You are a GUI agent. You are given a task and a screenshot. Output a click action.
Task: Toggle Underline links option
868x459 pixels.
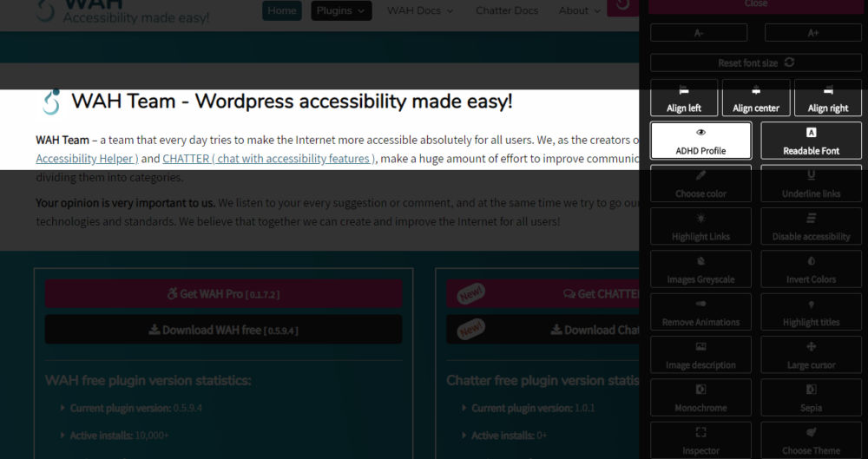(811, 184)
